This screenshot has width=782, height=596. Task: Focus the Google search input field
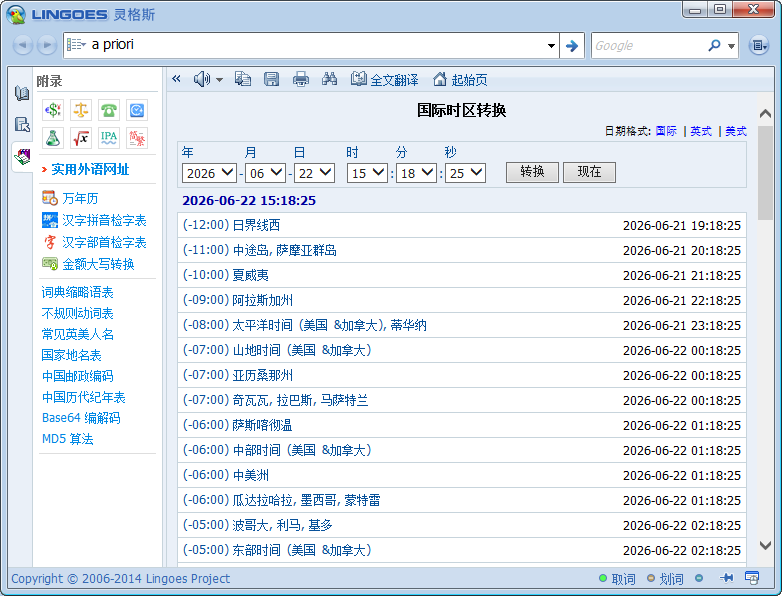(649, 46)
